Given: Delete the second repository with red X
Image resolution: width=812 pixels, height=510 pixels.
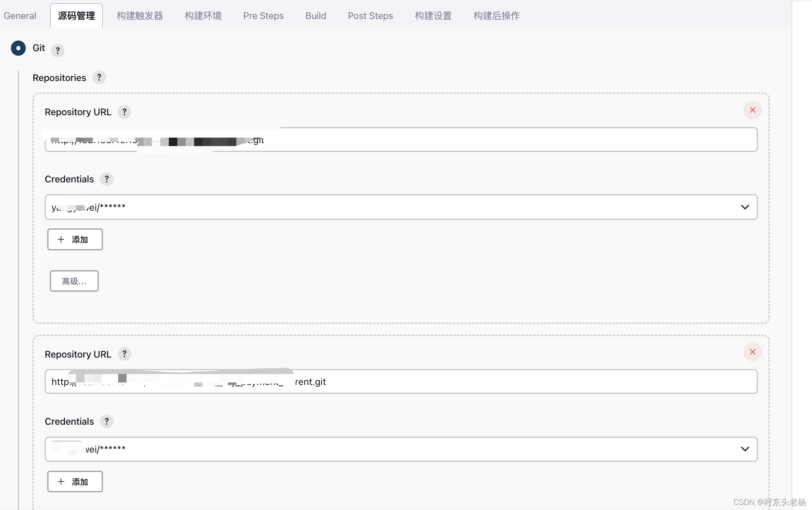Looking at the screenshot, I should 752,352.
